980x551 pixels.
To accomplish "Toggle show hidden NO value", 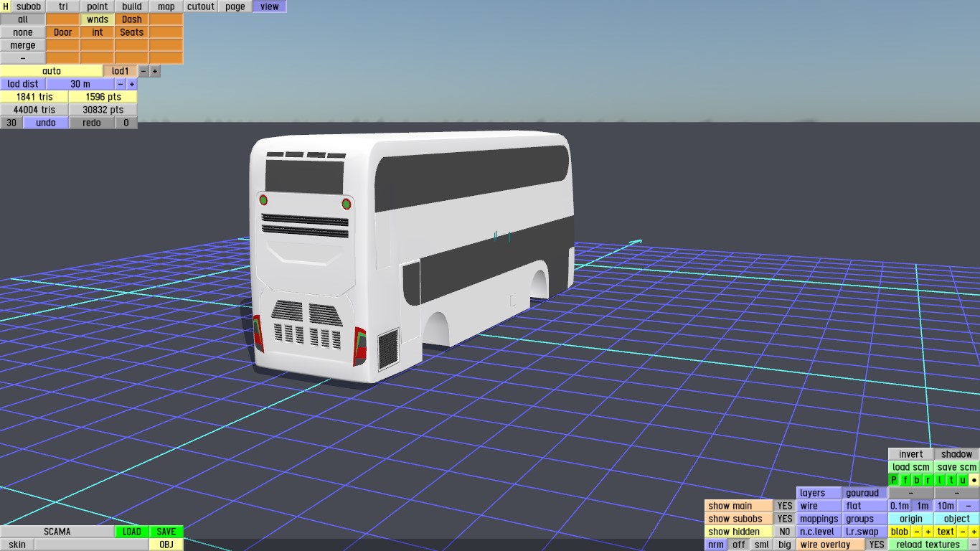I will click(785, 532).
